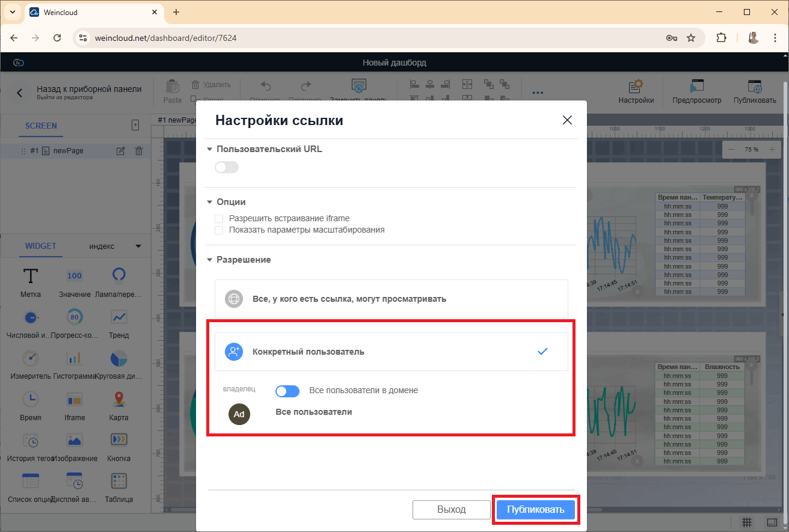Open Настройки gear icon in toolbar
Image resolution: width=789 pixels, height=532 pixels.
(636, 86)
